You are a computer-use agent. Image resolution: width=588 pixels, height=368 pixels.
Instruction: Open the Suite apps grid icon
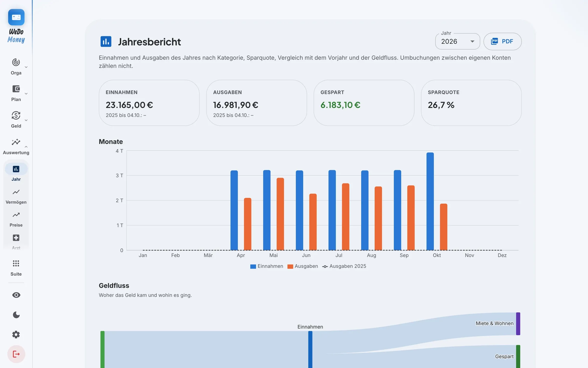coord(16,263)
